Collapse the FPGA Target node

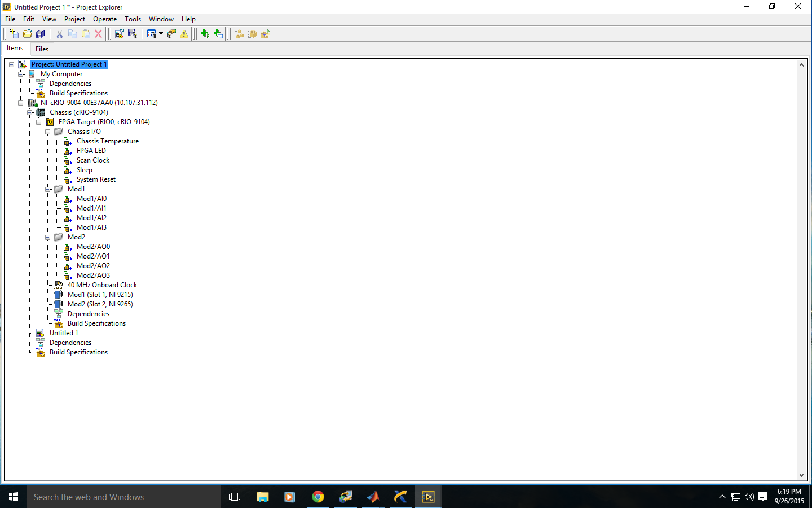[39, 122]
